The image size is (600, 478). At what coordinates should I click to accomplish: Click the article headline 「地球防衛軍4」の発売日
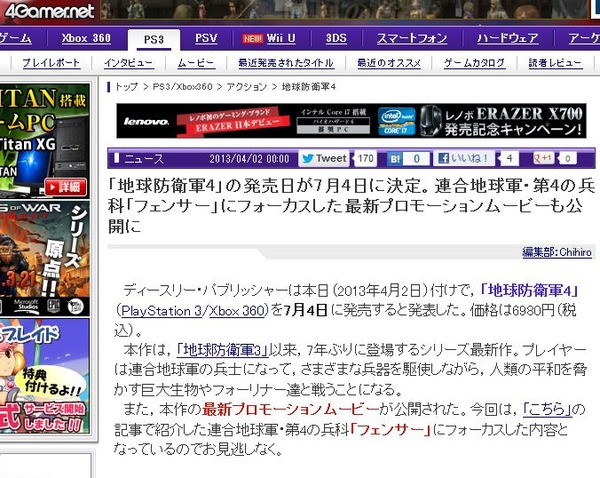351,206
